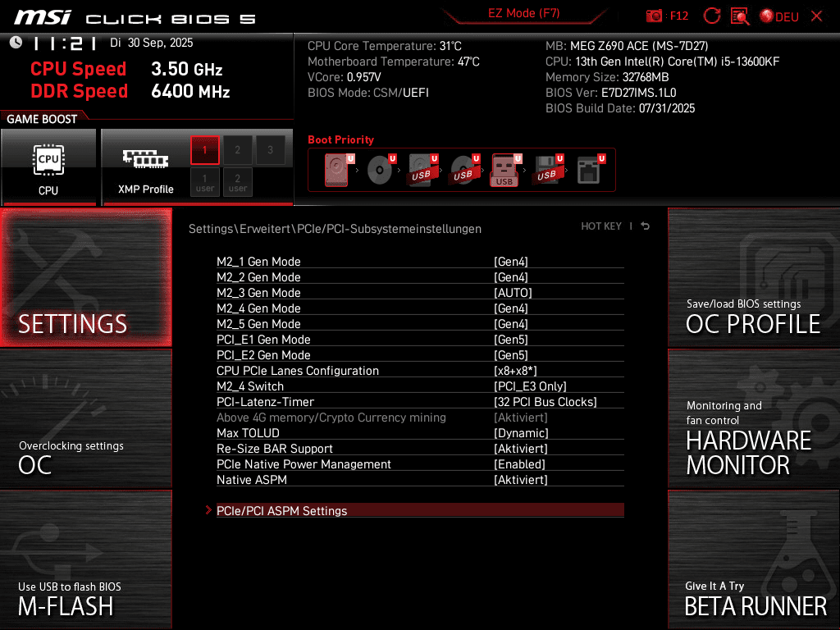840x630 pixels.
Task: Select the network boot device icon
Action: pos(590,170)
